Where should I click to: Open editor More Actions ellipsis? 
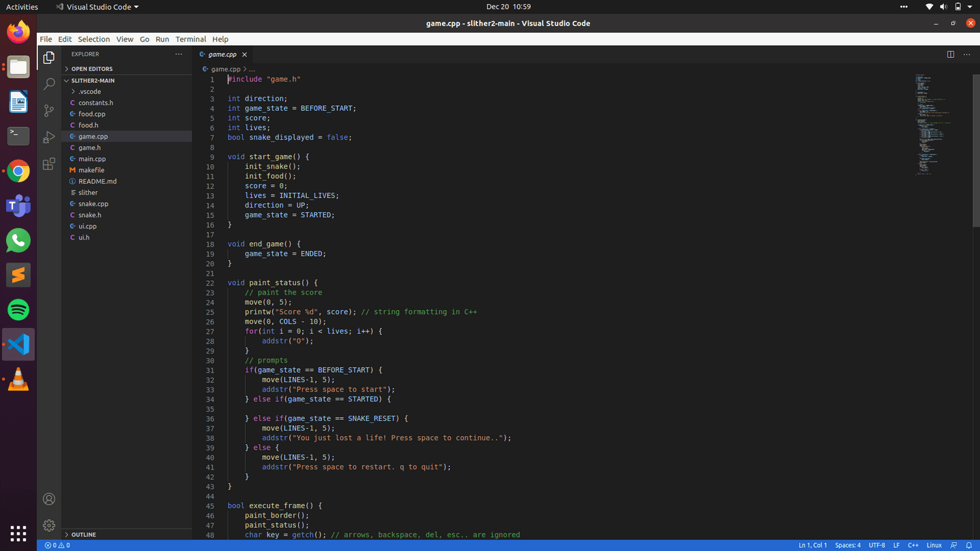[x=966, y=54]
